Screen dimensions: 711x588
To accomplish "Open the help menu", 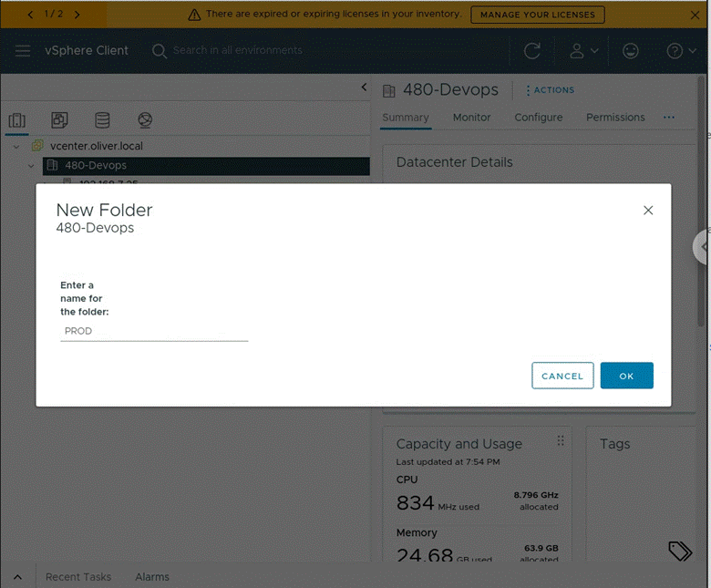I will (x=681, y=51).
